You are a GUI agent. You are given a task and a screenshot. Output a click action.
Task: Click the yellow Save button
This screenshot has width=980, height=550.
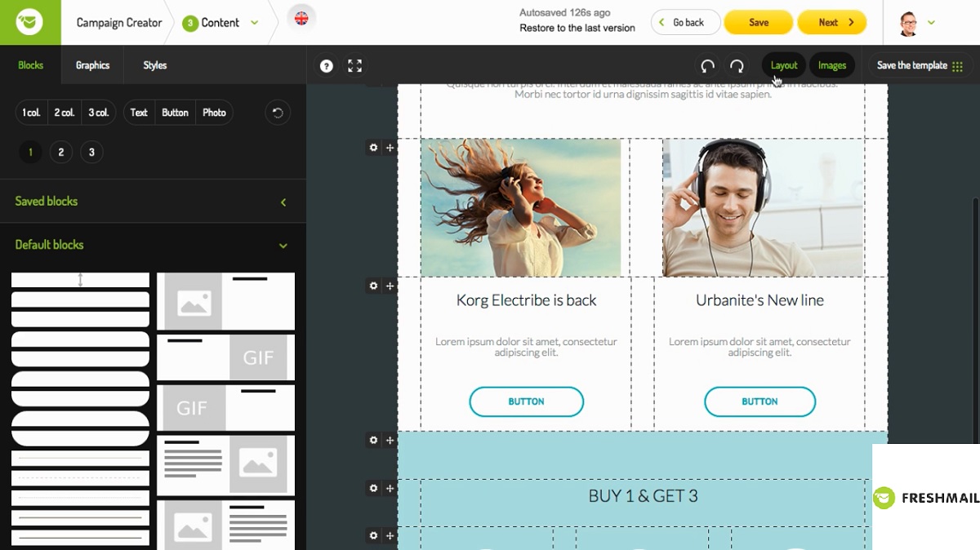(759, 23)
